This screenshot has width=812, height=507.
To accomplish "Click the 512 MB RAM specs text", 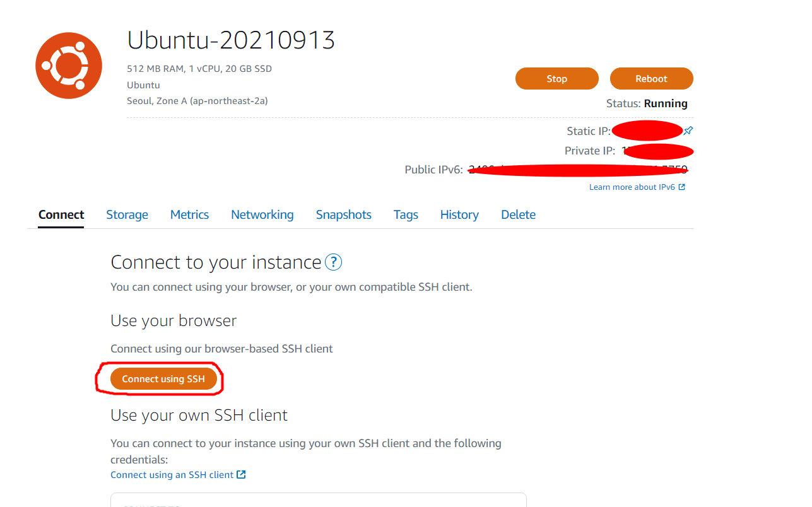I will (x=199, y=69).
